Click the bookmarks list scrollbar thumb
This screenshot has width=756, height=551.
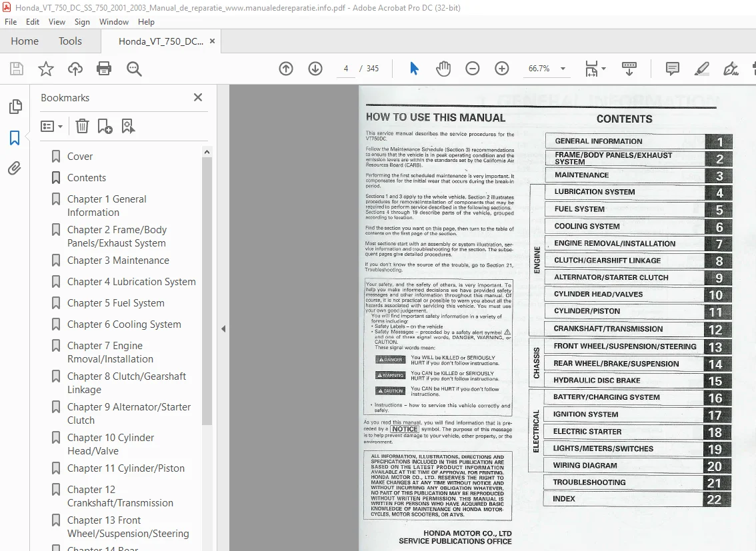coord(207,291)
